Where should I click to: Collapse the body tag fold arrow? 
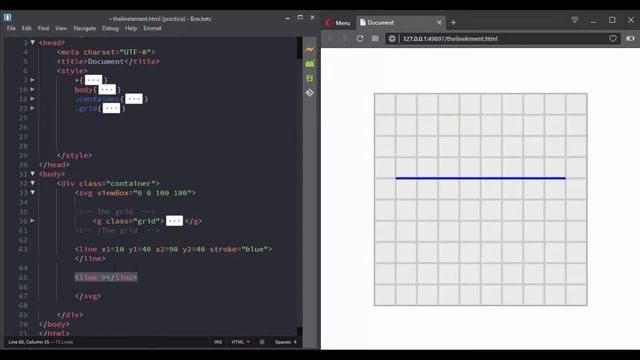point(33,174)
